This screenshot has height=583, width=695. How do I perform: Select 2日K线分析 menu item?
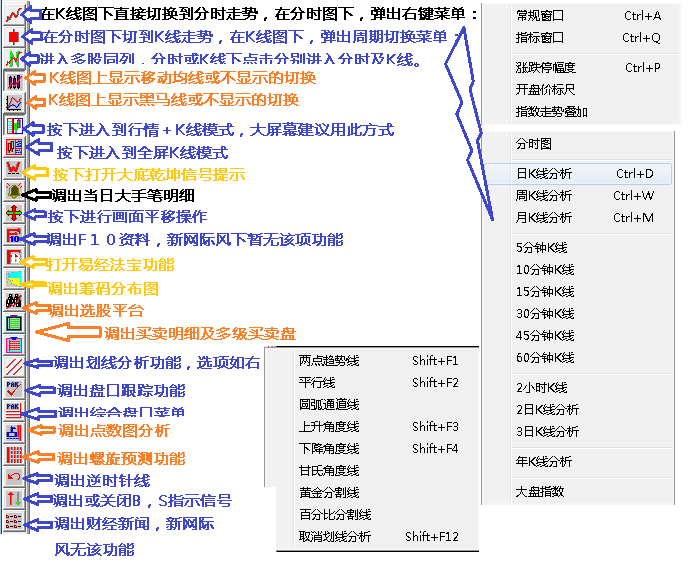point(578,410)
